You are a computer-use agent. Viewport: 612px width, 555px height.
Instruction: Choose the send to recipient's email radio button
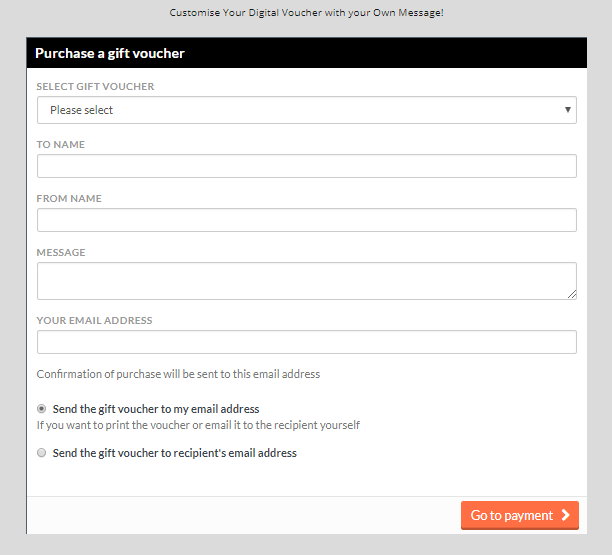[x=42, y=453]
